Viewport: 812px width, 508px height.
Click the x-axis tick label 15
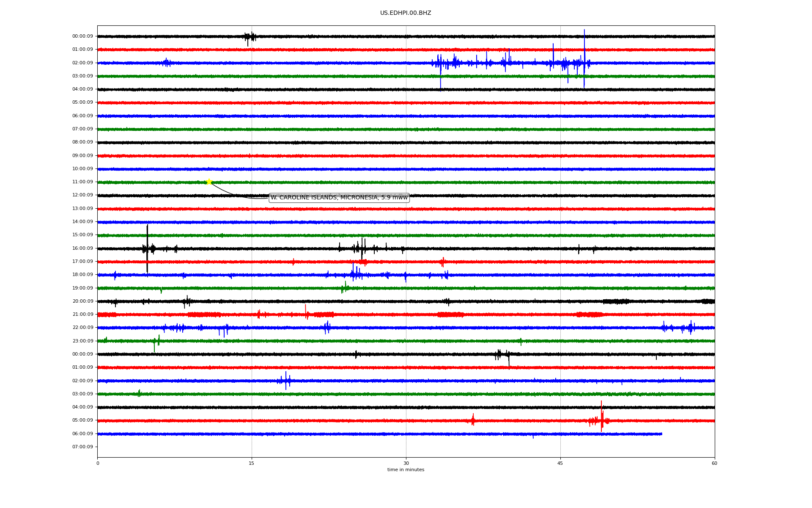click(x=252, y=463)
